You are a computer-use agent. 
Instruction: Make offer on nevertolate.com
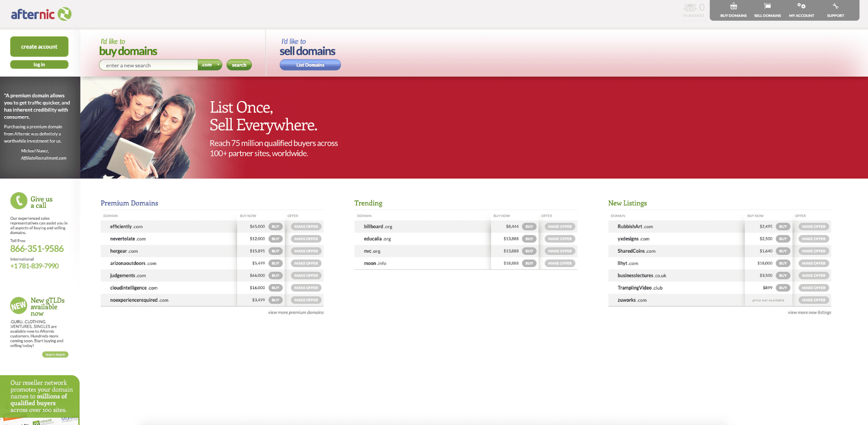[306, 239]
